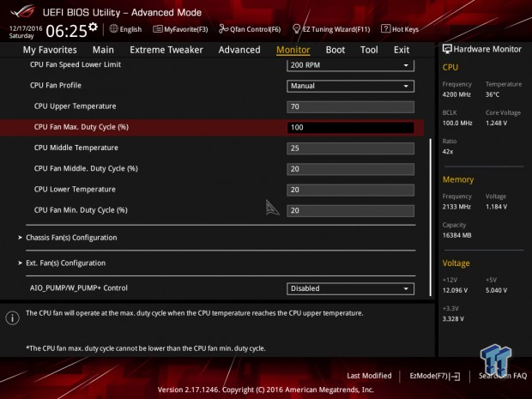The width and height of the screenshot is (532, 399).
Task: Select CPU Lower Temperature label
Action: 75,190
